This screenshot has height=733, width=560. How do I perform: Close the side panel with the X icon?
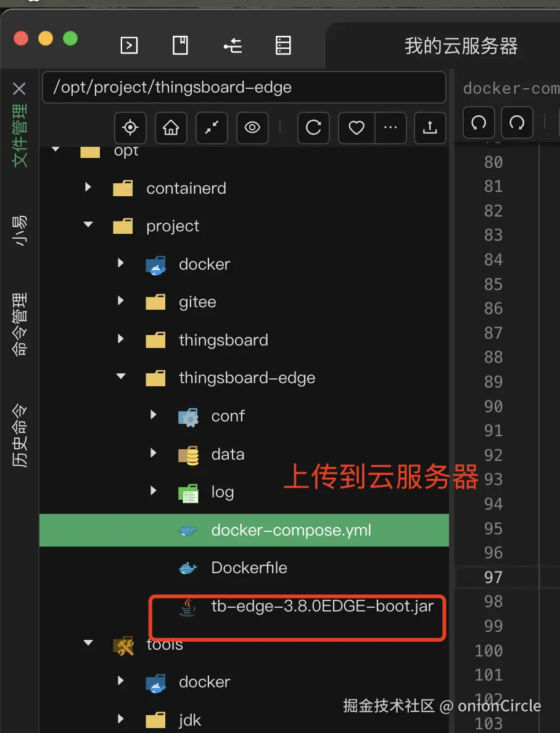[x=19, y=88]
